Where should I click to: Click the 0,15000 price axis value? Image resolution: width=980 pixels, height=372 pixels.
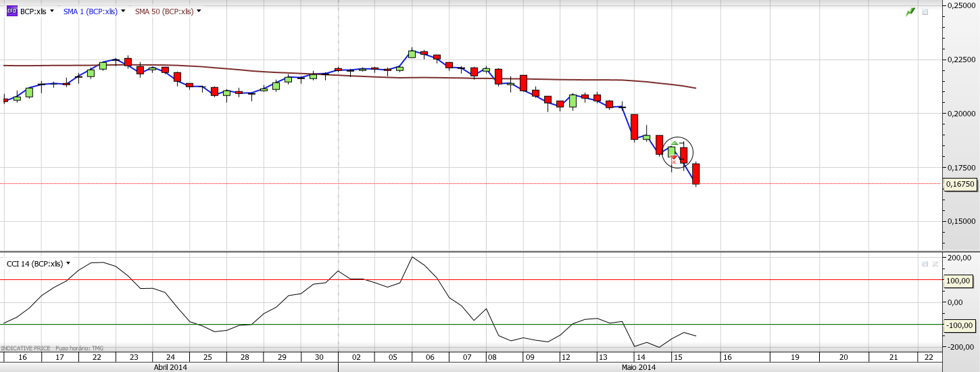tap(962, 221)
